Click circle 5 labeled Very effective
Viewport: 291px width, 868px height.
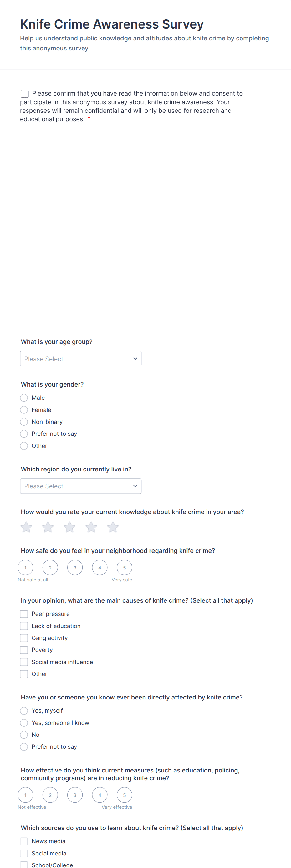tap(125, 795)
